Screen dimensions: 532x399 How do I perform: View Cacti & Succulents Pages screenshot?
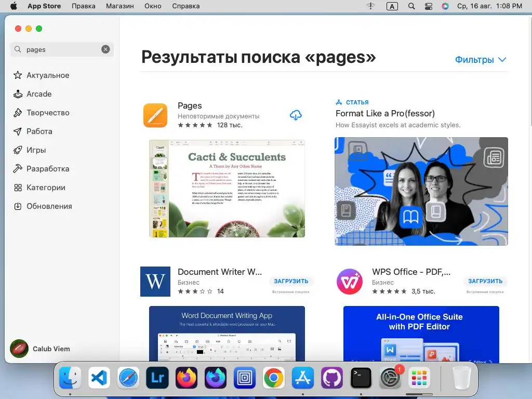[227, 189]
